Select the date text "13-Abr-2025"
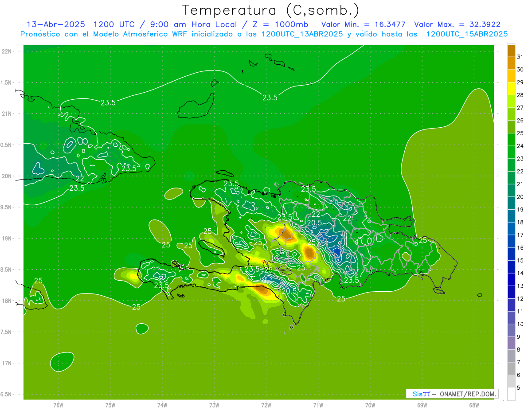The height and width of the screenshot is (411, 532). (55, 24)
